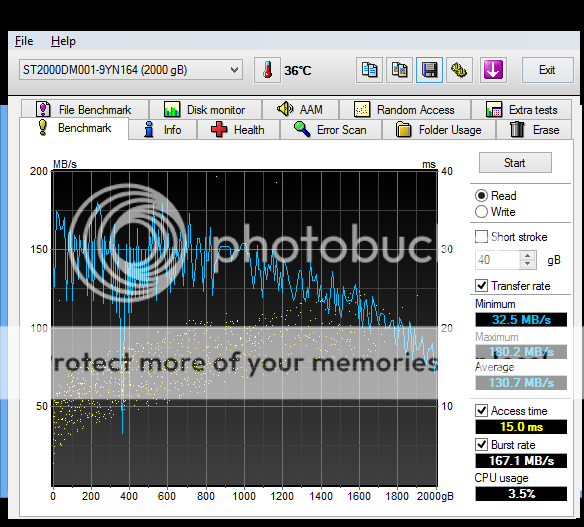Switch to the AAM tab

301,109
